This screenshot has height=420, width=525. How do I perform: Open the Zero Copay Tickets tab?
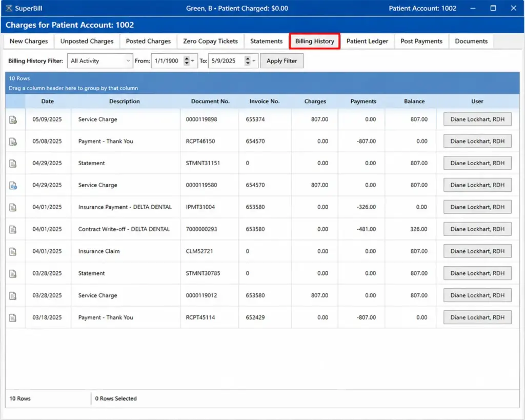(210, 41)
